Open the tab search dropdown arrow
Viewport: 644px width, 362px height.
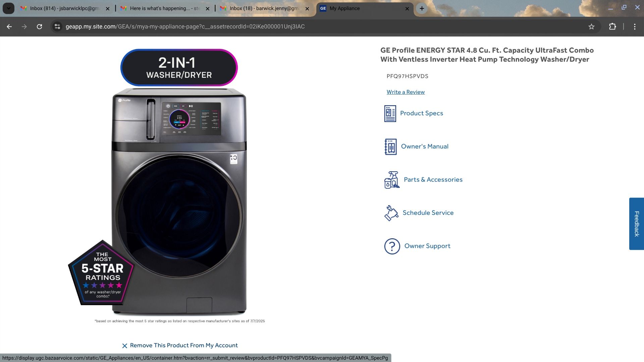pos(8,8)
